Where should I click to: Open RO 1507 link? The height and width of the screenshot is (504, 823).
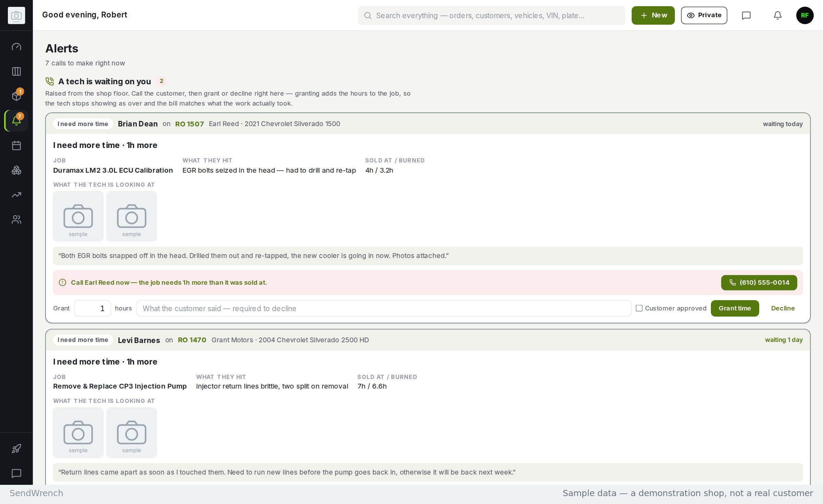click(189, 124)
